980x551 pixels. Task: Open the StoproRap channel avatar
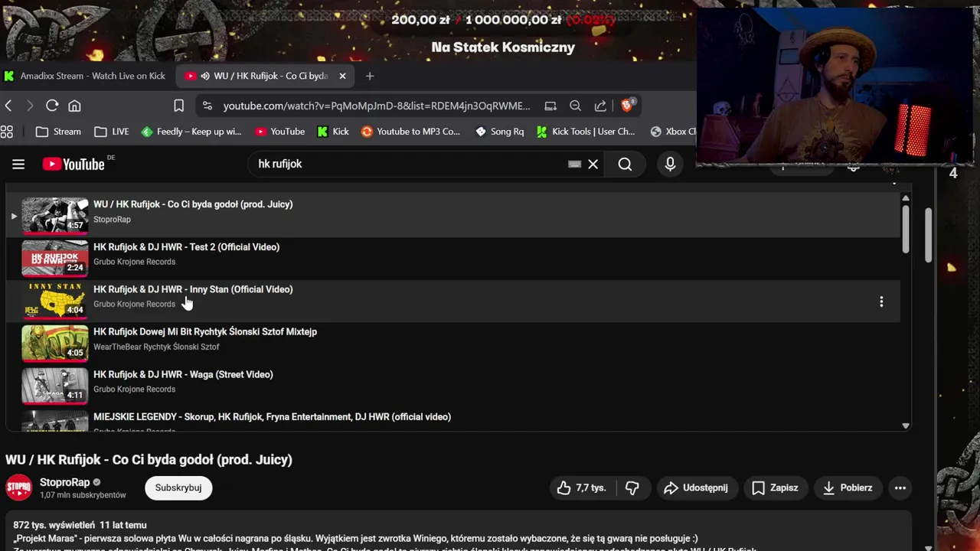click(x=19, y=488)
